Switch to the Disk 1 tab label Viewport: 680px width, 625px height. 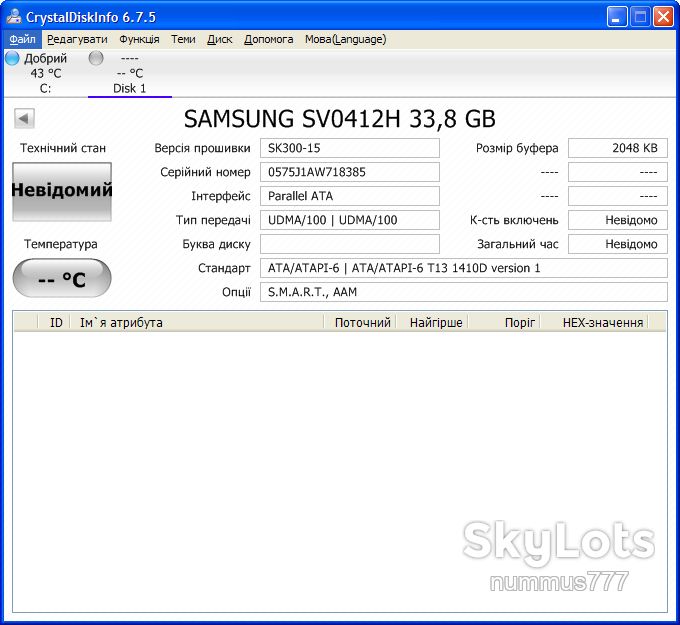coord(129,88)
